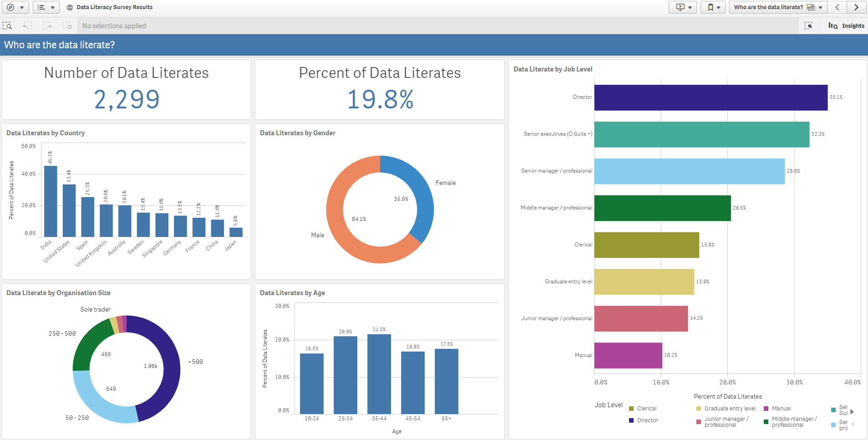Go to the previous sheet
Image resolution: width=868 pixels, height=440 pixels.
(x=837, y=7)
